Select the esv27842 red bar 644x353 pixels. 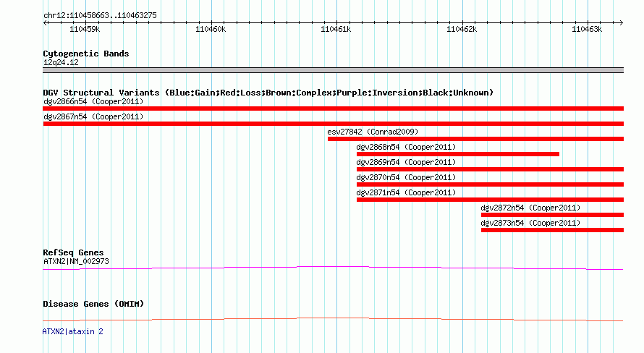tap(475, 139)
